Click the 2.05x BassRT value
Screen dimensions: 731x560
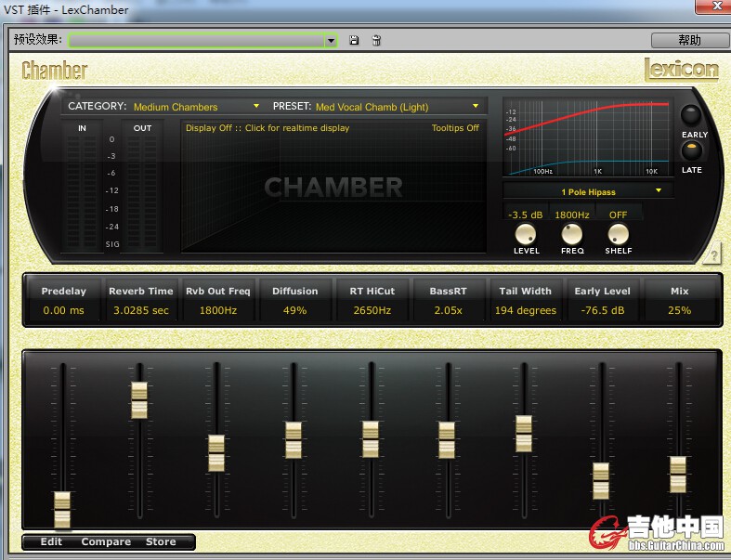449,310
